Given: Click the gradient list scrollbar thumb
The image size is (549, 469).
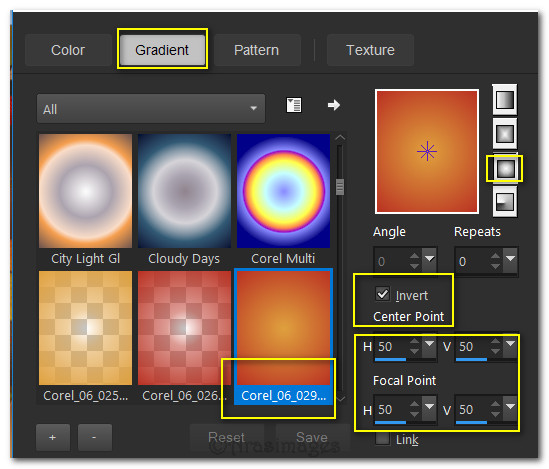Looking at the screenshot, I should click(x=340, y=187).
